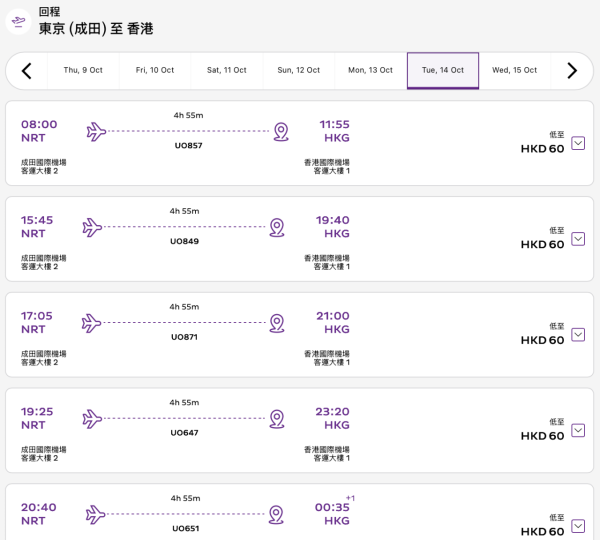
Task: Click the airplane icon on the UO849 flight
Action: tap(92, 227)
